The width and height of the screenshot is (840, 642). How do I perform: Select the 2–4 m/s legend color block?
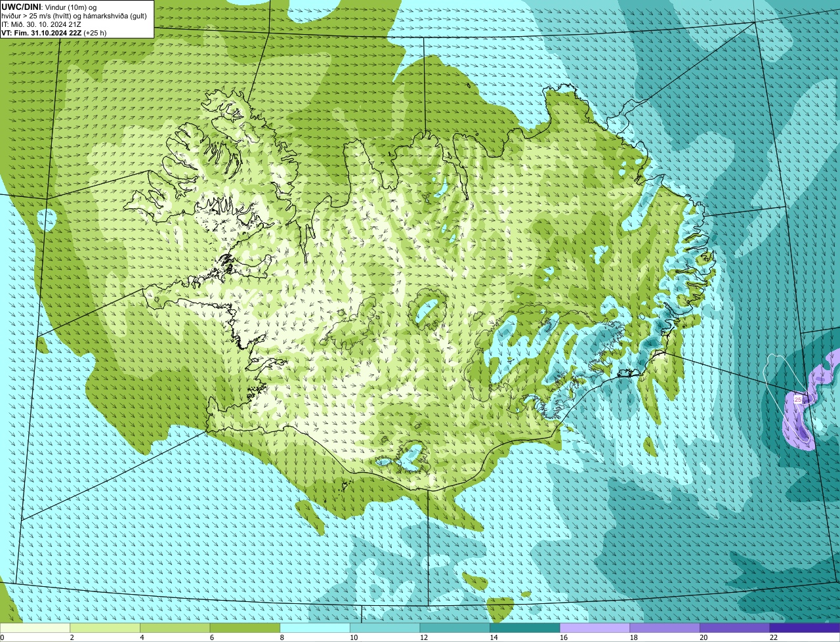click(105, 628)
